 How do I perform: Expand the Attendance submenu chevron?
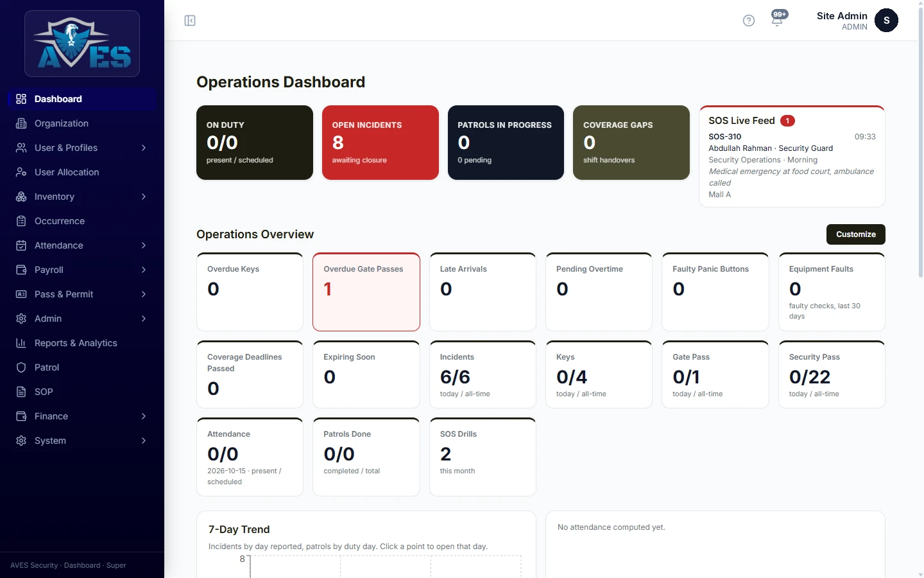click(144, 245)
